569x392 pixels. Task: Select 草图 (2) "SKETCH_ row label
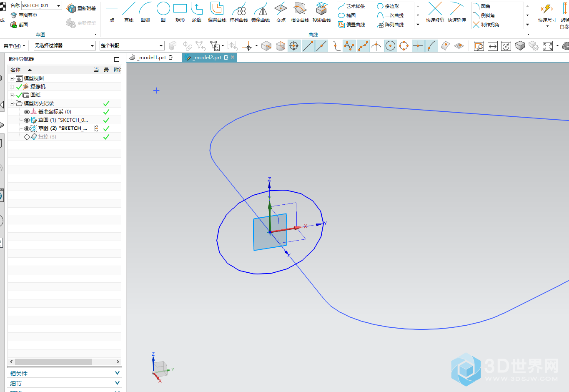63,128
